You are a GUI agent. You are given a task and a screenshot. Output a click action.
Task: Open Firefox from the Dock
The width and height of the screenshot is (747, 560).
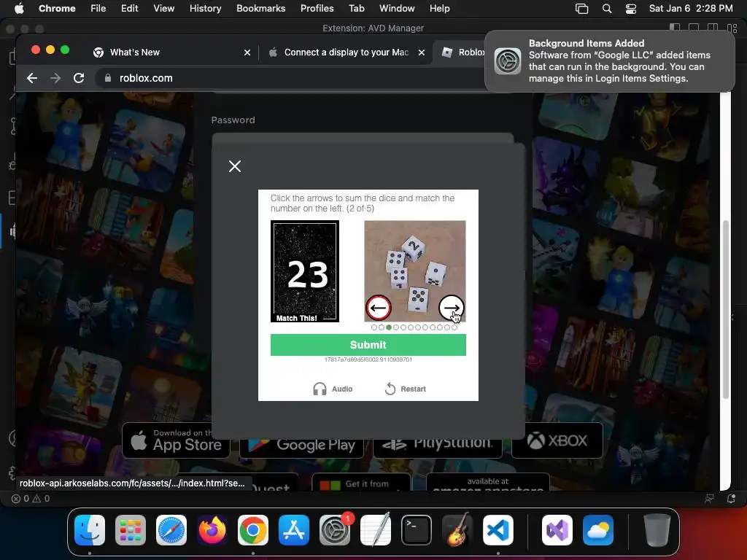point(212,530)
